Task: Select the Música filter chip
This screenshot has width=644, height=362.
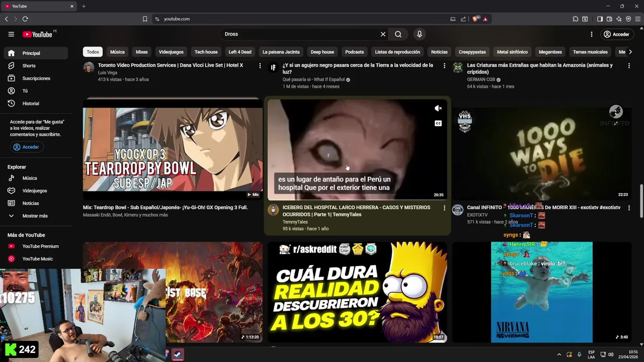Action: [117, 52]
